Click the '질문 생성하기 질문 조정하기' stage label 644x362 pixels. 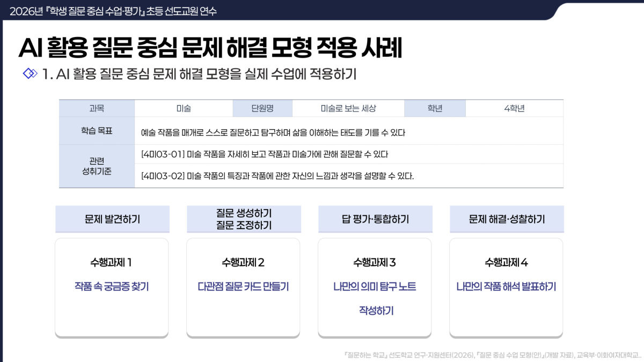point(244,219)
